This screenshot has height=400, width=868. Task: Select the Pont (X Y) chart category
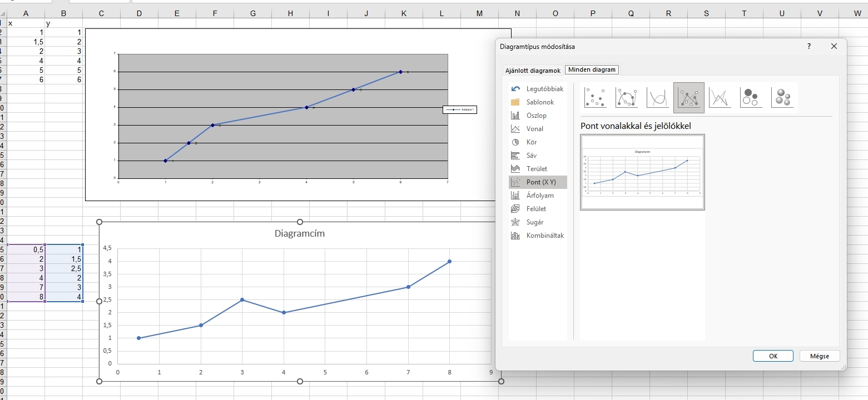[538, 182]
